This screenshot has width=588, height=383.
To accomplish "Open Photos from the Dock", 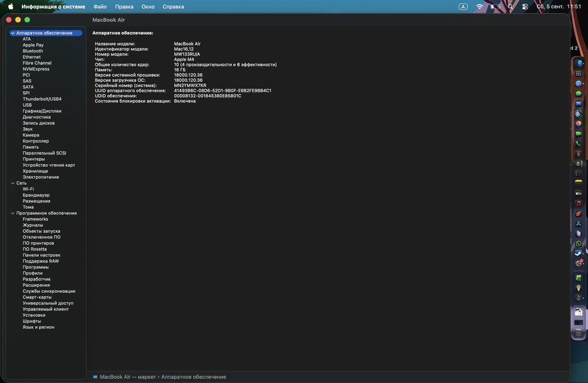I will [579, 124].
